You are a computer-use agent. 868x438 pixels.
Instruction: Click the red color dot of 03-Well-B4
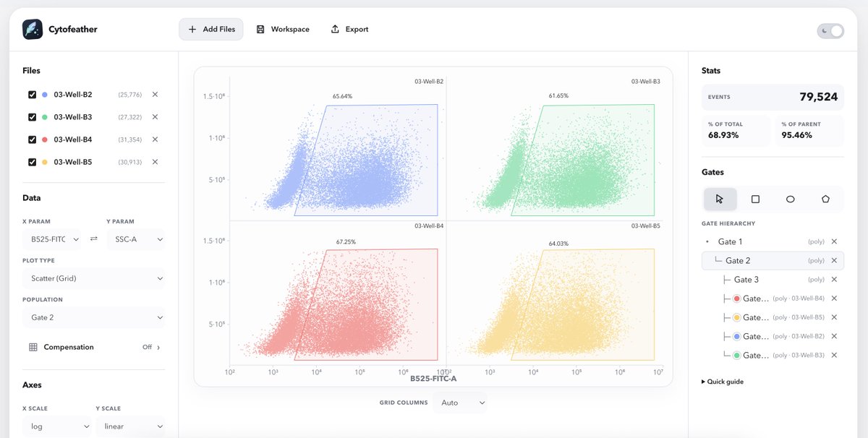(45, 139)
